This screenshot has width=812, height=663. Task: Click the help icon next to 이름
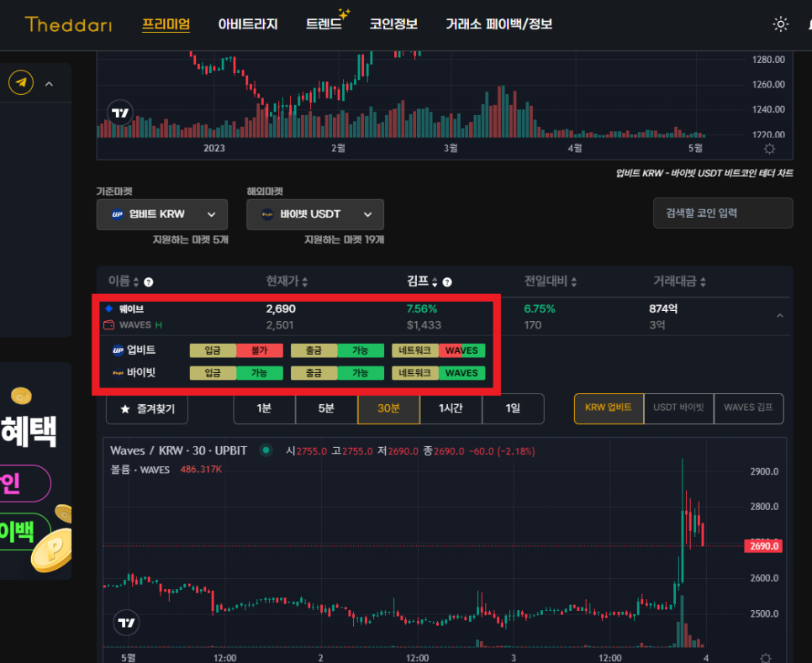pos(149,282)
